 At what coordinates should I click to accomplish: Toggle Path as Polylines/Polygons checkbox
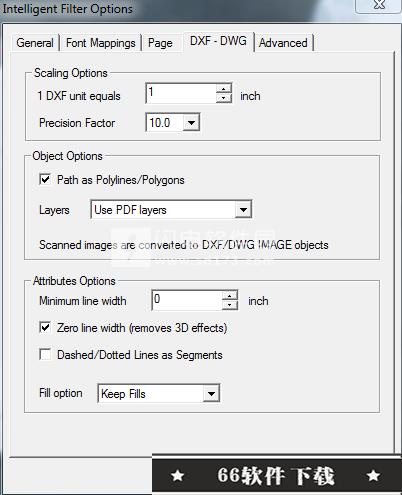pyautogui.click(x=45, y=179)
